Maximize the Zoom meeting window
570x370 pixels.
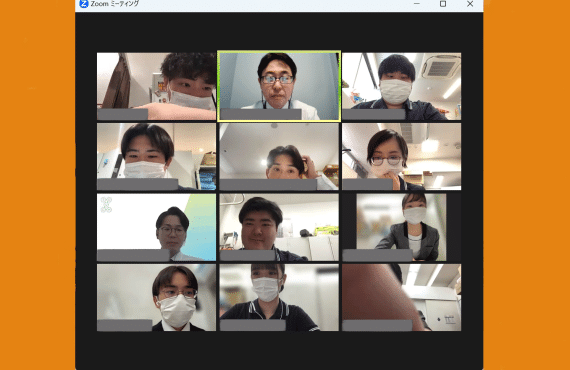pyautogui.click(x=443, y=4)
